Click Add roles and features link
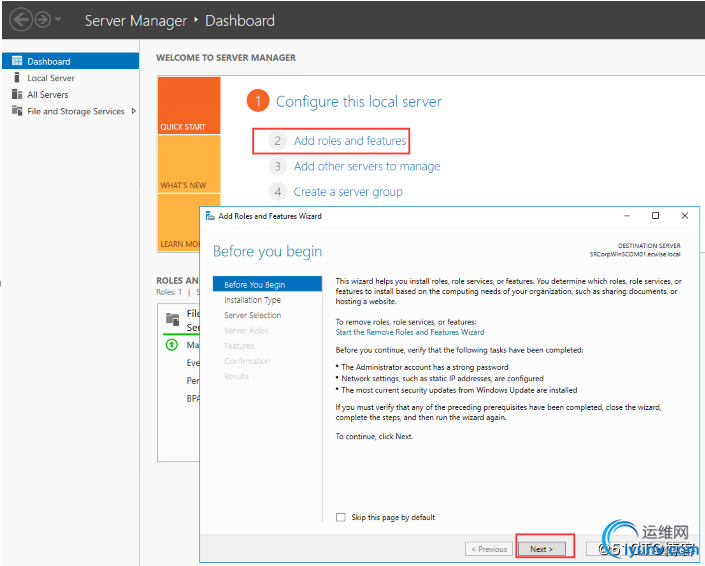This screenshot has height=566, width=705. (x=350, y=141)
